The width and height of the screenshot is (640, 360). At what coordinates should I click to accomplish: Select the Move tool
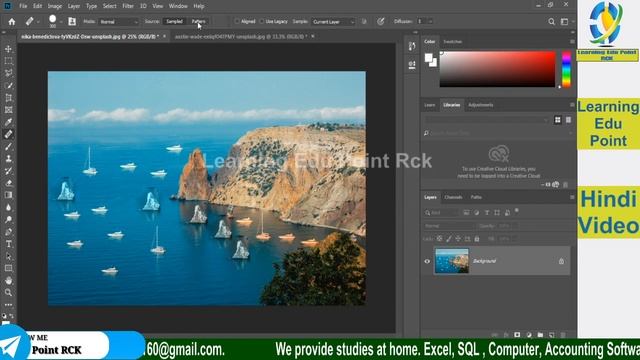[8, 49]
